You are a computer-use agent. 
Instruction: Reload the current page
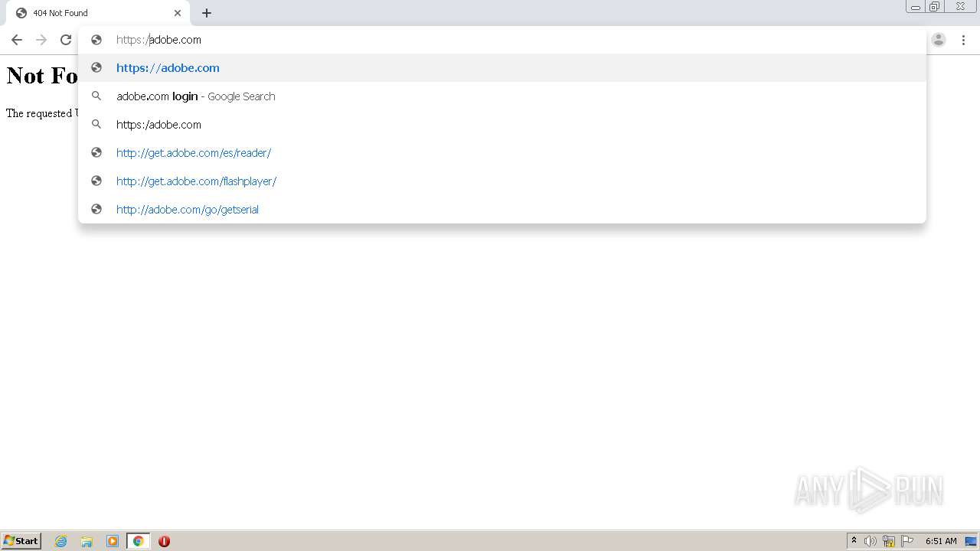pyautogui.click(x=66, y=40)
